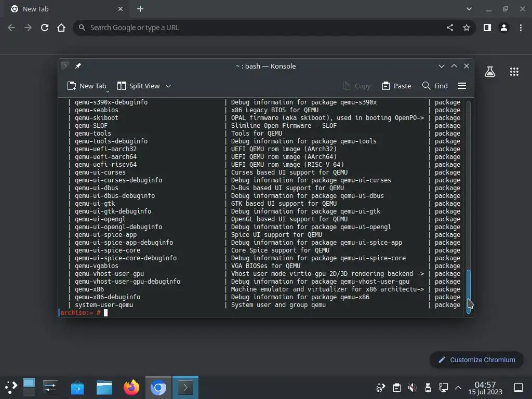Open the Konsole hamburger menu
The height and width of the screenshot is (399, 532).
tap(462, 86)
